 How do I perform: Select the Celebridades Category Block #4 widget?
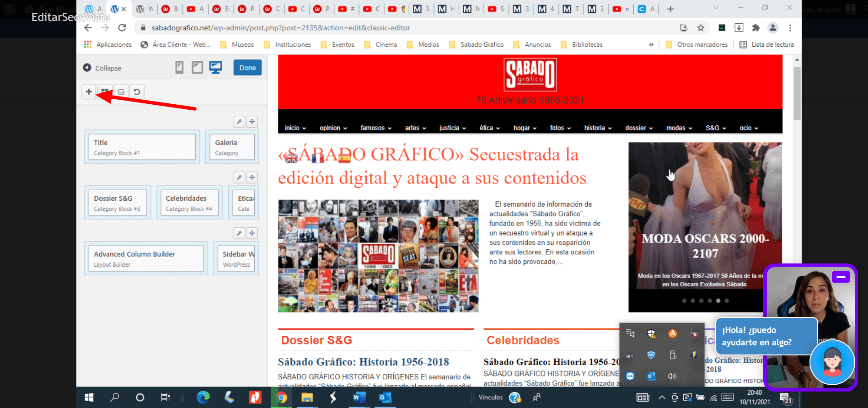coord(189,203)
